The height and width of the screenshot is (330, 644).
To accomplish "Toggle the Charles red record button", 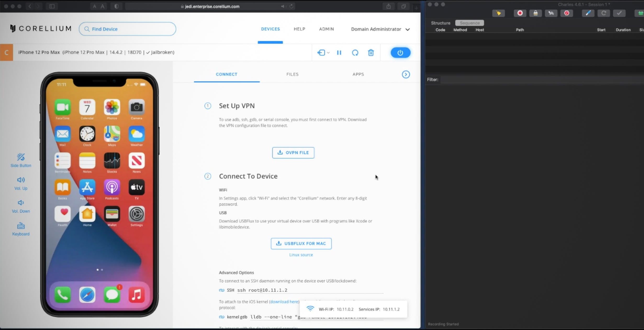I will point(520,13).
